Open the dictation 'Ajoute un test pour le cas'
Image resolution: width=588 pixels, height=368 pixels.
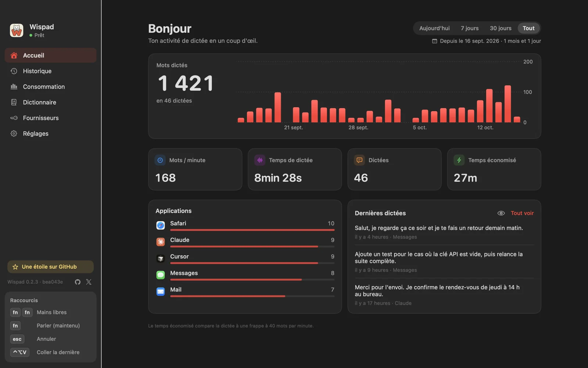[444, 262]
